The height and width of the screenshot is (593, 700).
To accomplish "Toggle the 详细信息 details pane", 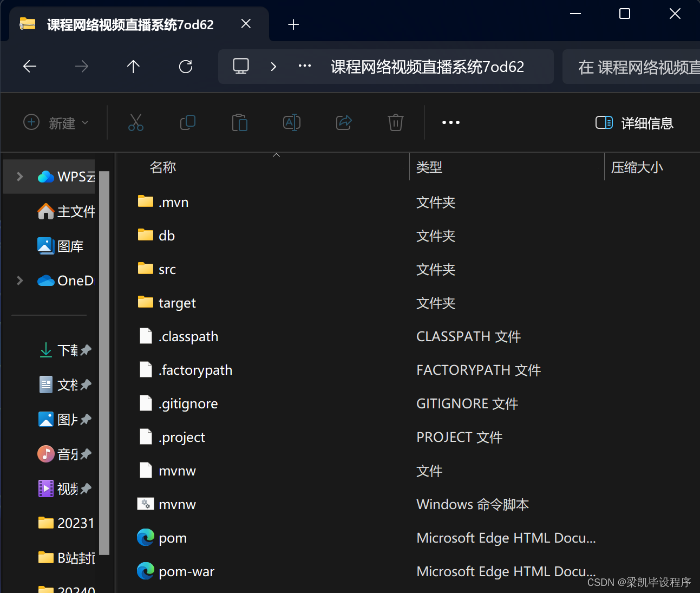I will point(634,123).
